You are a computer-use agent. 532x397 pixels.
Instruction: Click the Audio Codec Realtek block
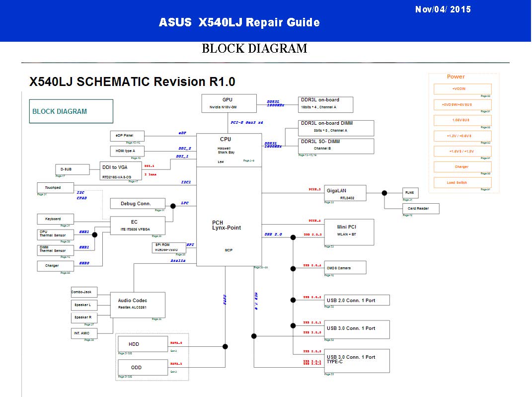[138, 305]
